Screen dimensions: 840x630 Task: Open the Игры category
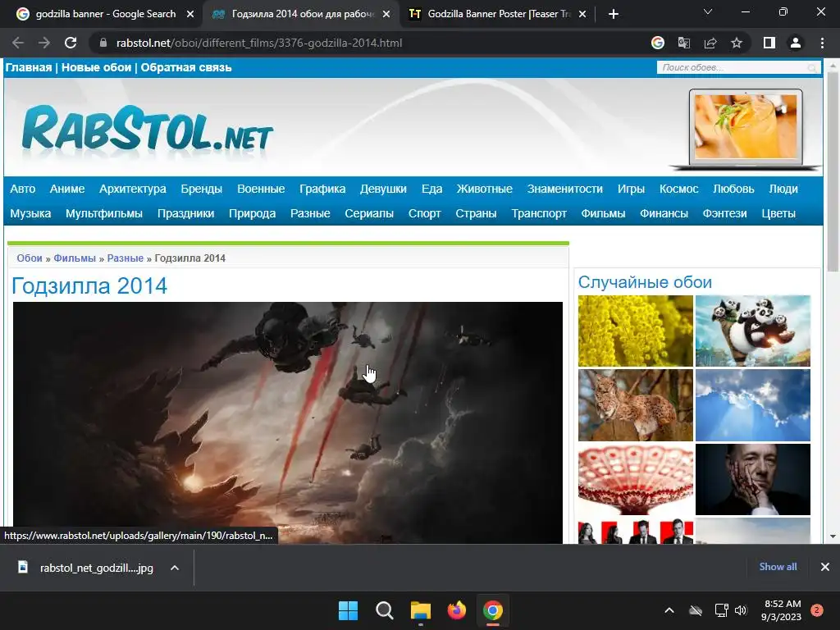pyautogui.click(x=631, y=189)
